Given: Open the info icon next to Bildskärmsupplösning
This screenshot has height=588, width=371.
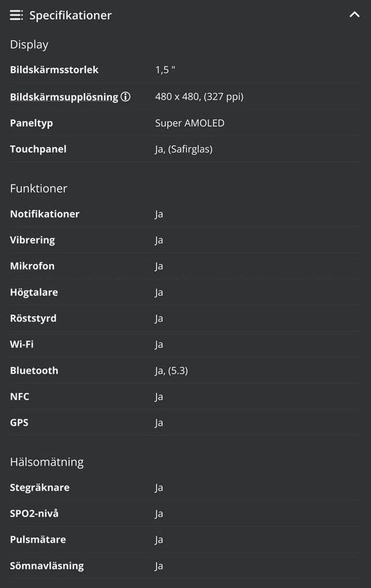Looking at the screenshot, I should pyautogui.click(x=126, y=97).
